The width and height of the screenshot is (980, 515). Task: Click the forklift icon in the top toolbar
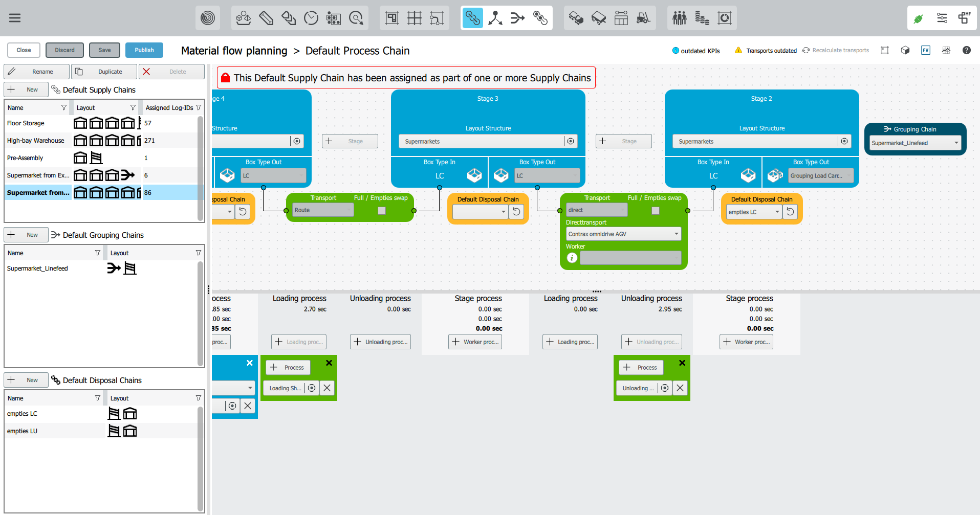[643, 18]
